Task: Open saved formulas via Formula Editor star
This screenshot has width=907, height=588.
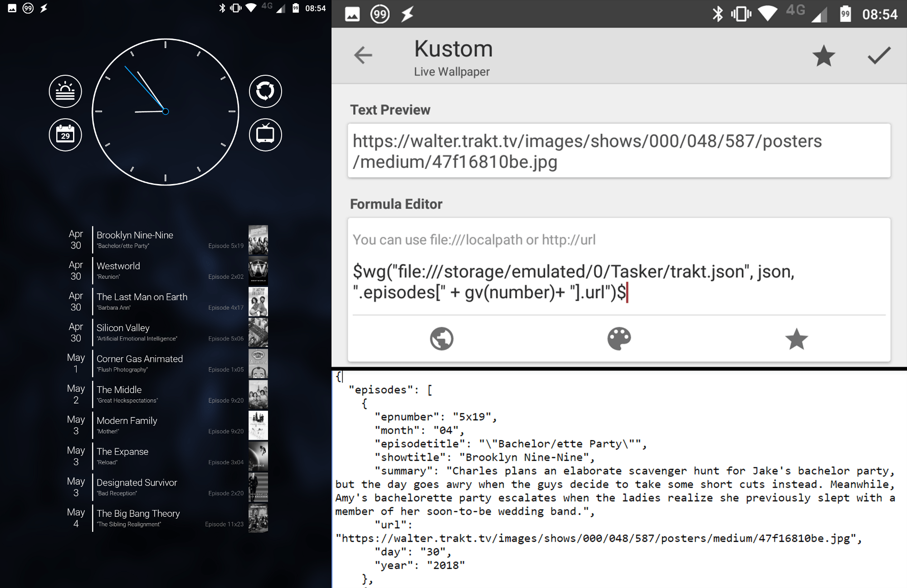Action: (x=797, y=338)
